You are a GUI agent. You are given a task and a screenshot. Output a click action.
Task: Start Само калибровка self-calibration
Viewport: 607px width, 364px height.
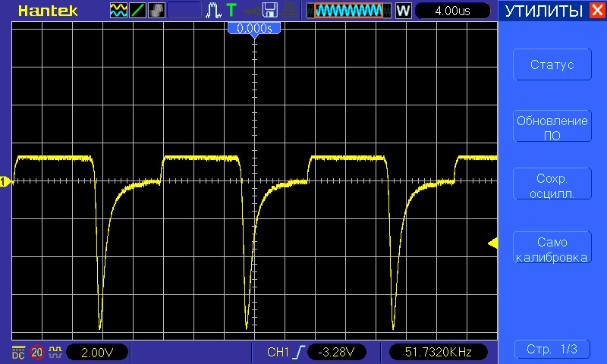[552, 249]
